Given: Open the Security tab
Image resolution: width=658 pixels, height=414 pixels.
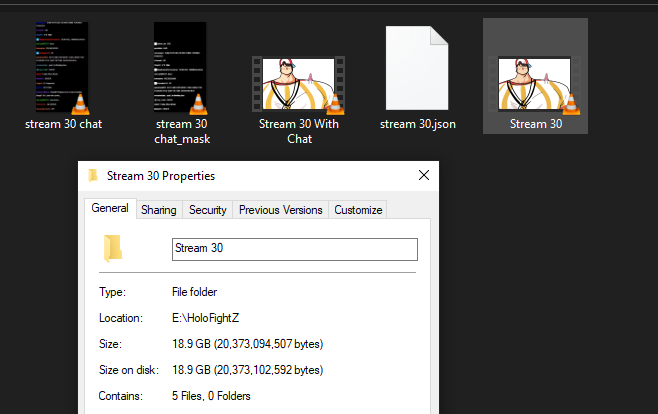Looking at the screenshot, I should (207, 210).
